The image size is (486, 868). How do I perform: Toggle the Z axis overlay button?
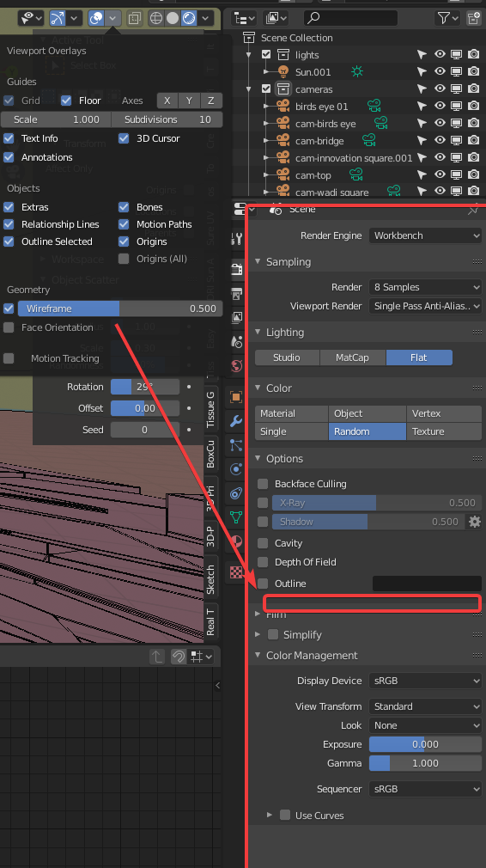tap(210, 101)
